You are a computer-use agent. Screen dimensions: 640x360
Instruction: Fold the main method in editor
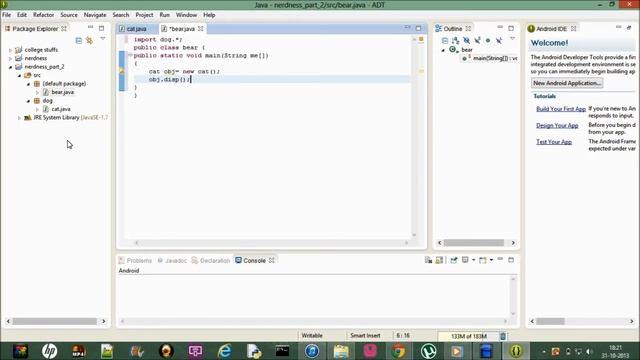pyautogui.click(x=130, y=55)
